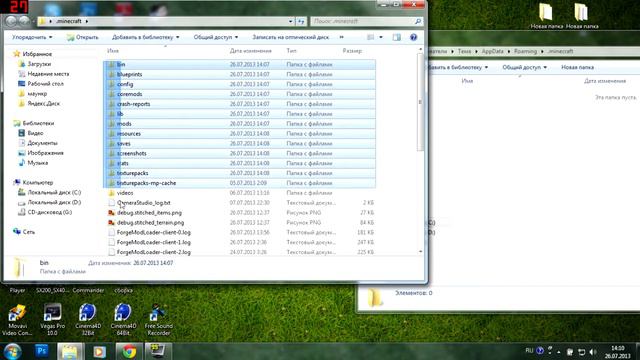This screenshot has width=640, height=360.
Task: Toggle the preview pane icon
Action: tap(397, 37)
